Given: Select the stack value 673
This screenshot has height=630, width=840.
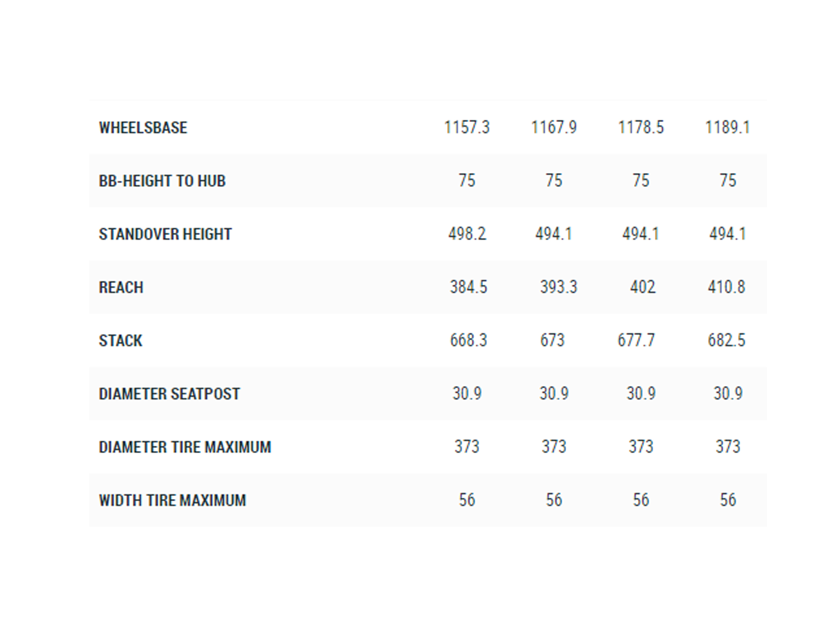Looking at the screenshot, I should [552, 340].
